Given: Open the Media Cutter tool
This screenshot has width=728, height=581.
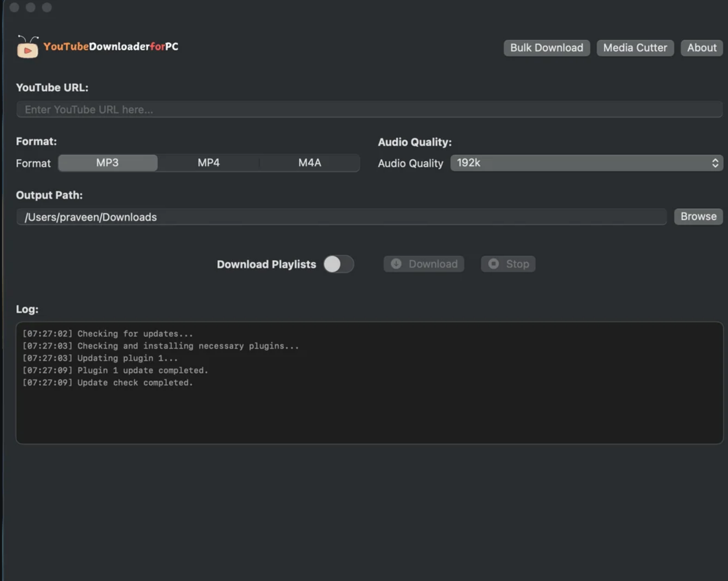Looking at the screenshot, I should [635, 48].
